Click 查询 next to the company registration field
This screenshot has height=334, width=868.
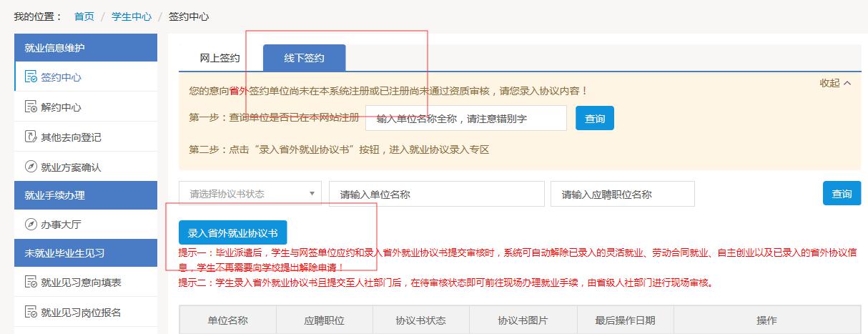595,119
